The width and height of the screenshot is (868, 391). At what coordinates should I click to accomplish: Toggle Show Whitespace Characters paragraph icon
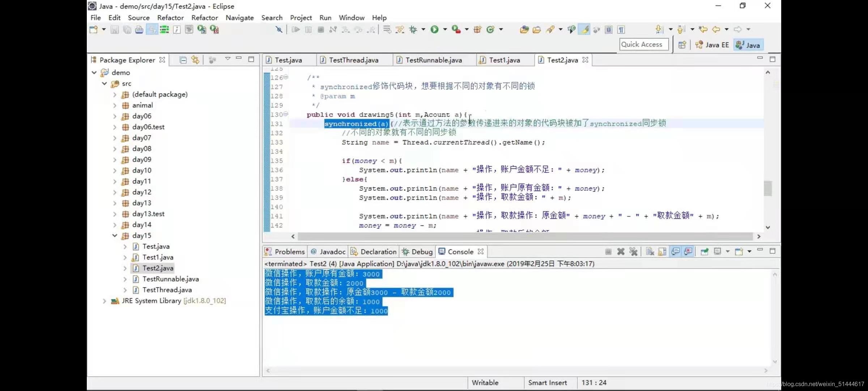621,30
